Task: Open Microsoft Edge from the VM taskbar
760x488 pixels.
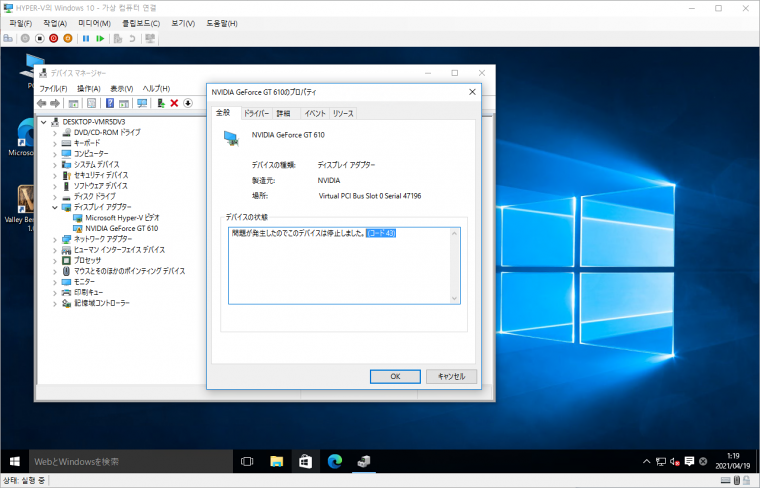Action: coord(334,461)
